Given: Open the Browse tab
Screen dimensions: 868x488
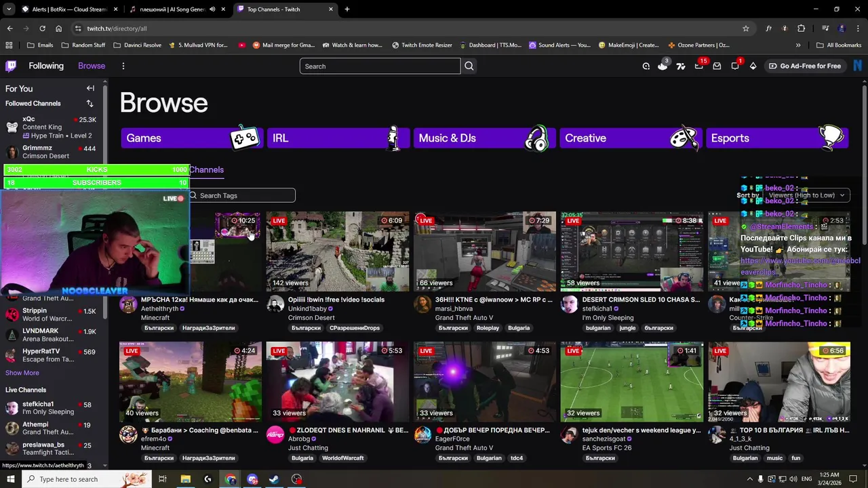Looking at the screenshot, I should click(92, 66).
